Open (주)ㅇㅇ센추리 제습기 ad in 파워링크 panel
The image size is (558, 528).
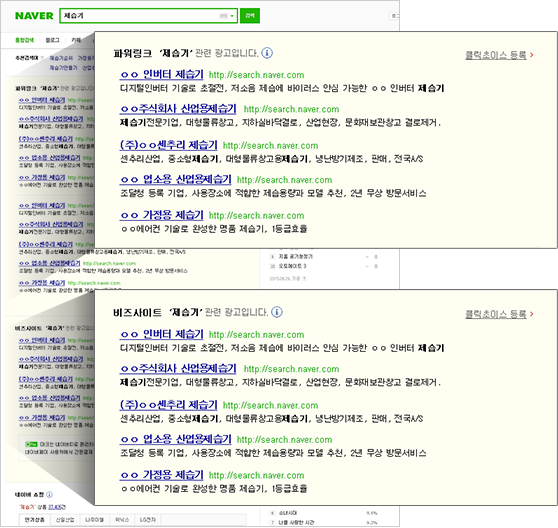click(x=168, y=145)
